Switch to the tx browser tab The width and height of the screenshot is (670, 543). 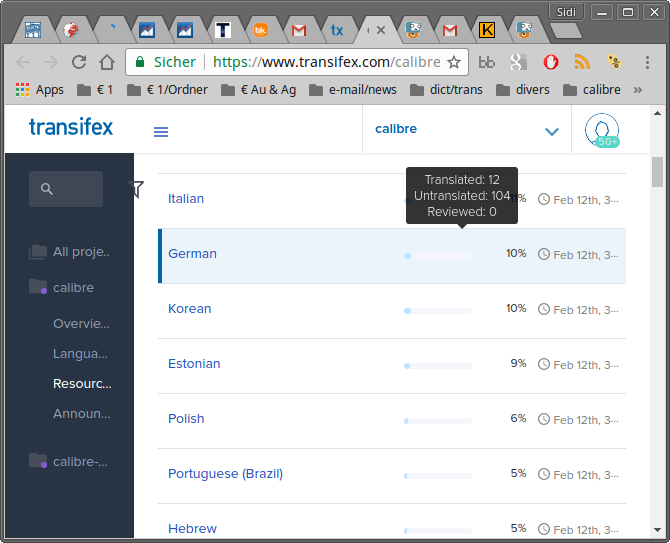tap(337, 30)
